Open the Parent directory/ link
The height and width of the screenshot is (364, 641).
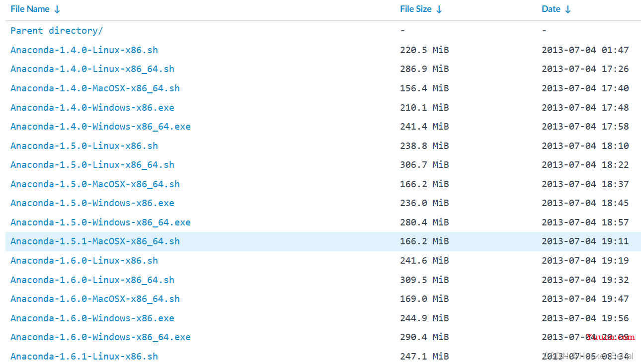(x=57, y=31)
